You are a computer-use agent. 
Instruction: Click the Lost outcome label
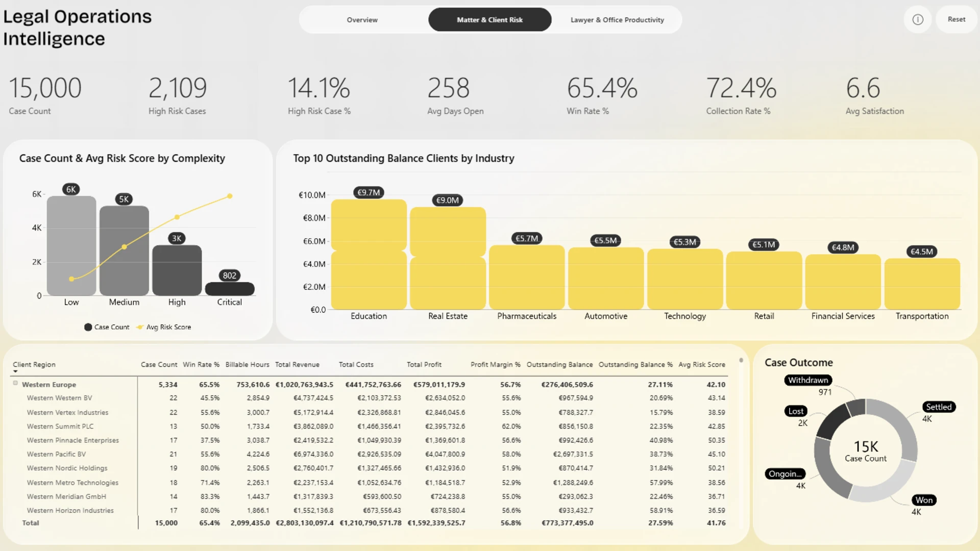(796, 411)
